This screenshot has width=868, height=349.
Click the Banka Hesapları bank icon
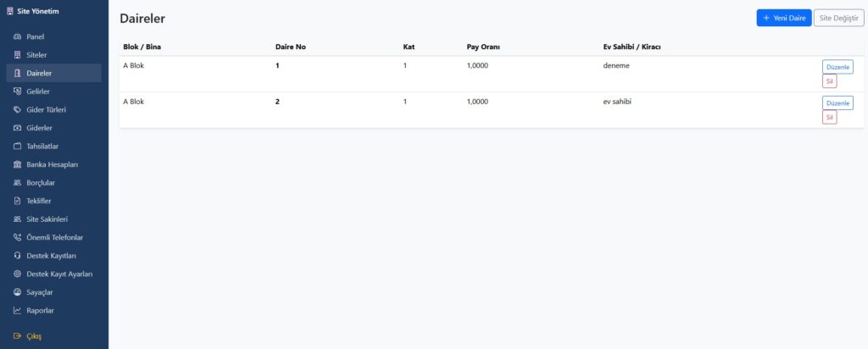(x=18, y=164)
